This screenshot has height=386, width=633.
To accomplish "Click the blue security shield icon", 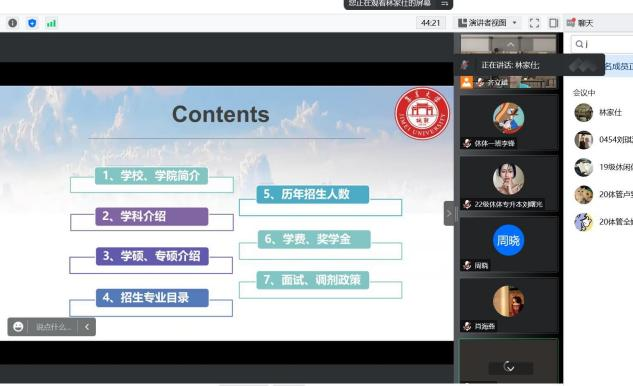I will (x=32, y=23).
